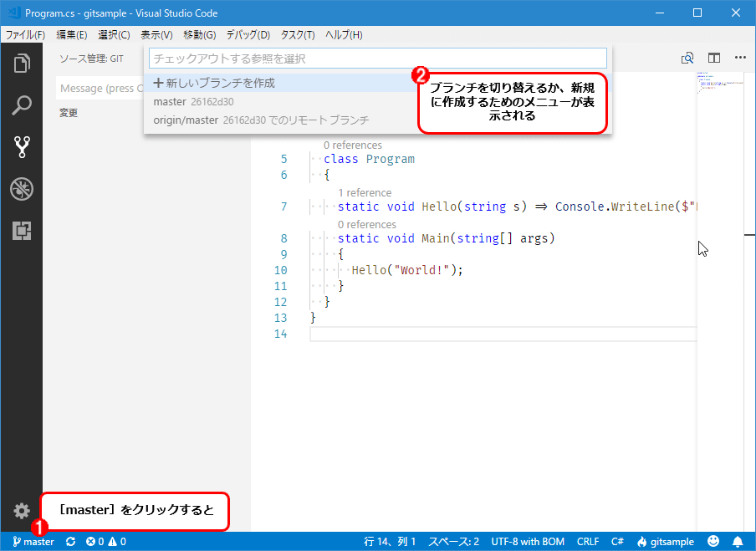The image size is (756, 551).
Task: Open the UTF-8 with BOM encoding selector
Action: (x=528, y=541)
